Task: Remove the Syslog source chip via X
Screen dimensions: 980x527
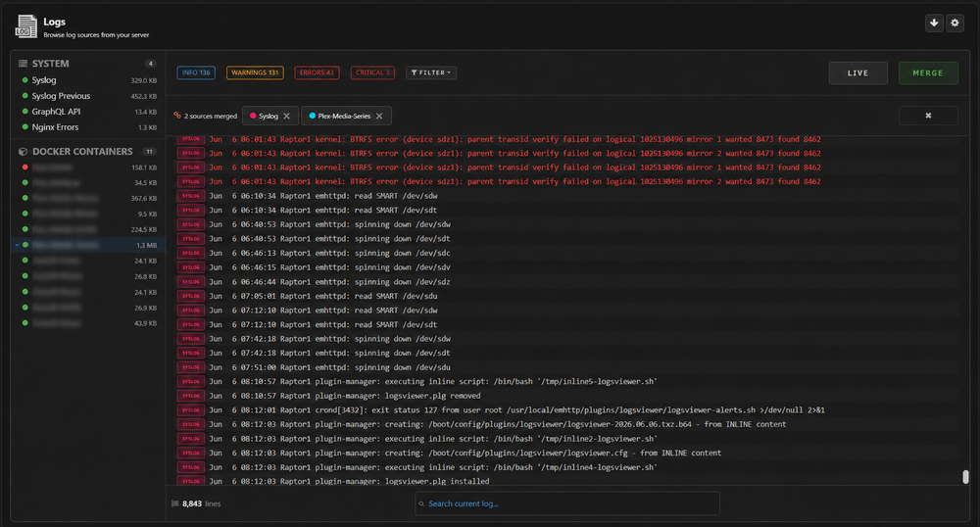Action: (x=286, y=117)
